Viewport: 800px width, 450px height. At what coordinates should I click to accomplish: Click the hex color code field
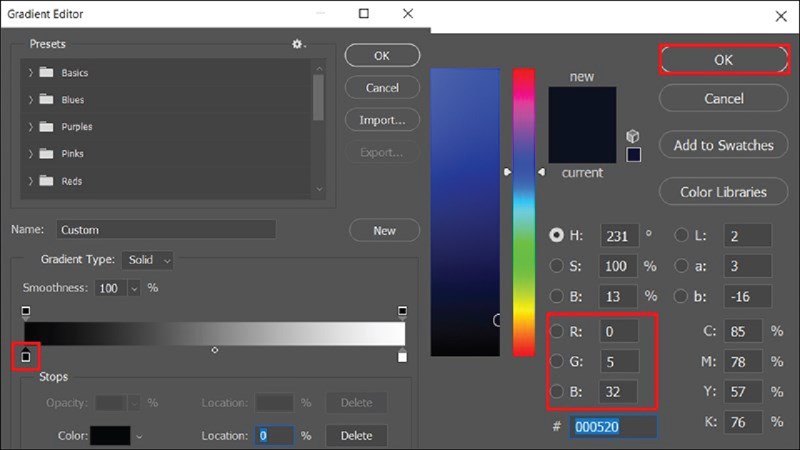tap(613, 427)
